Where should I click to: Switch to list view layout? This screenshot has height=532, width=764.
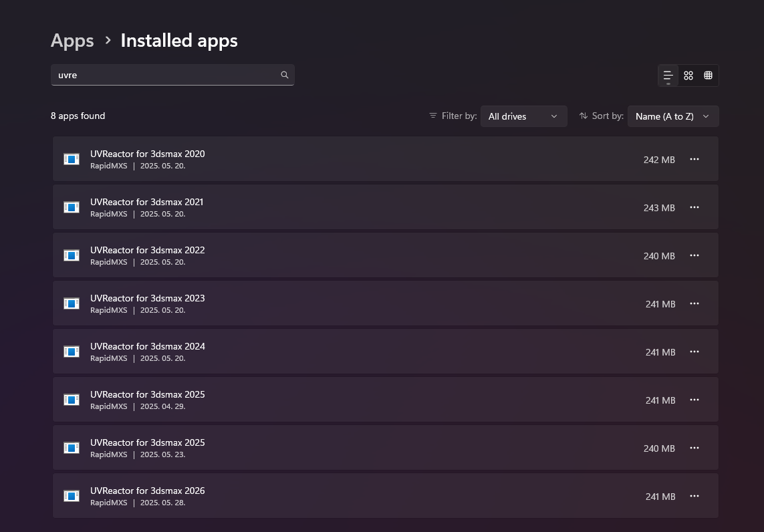point(668,76)
